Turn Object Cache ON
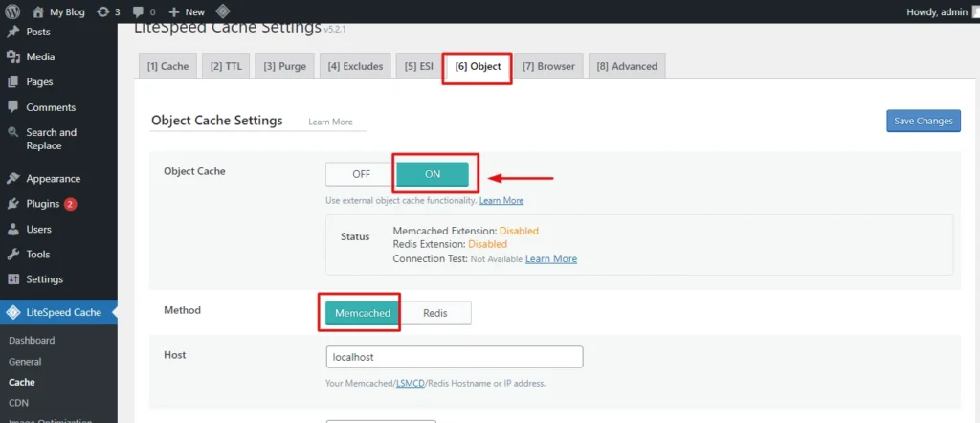The width and height of the screenshot is (980, 423). click(x=433, y=174)
